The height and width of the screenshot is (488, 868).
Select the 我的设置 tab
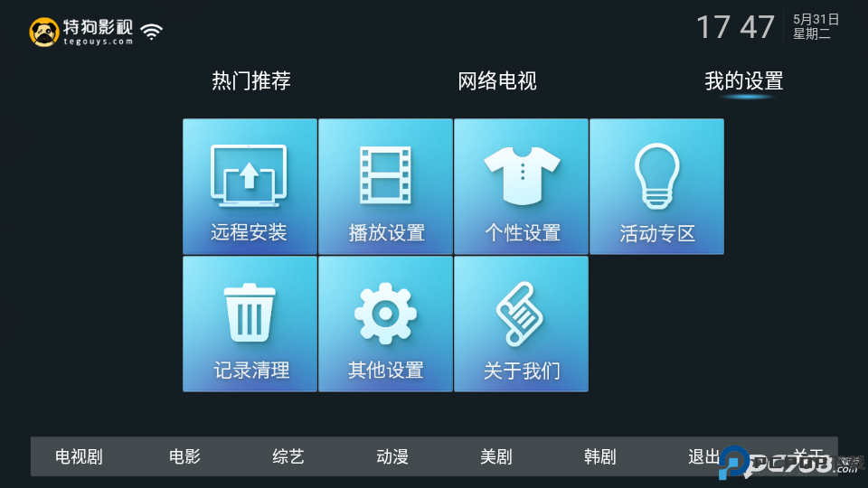[x=744, y=80]
